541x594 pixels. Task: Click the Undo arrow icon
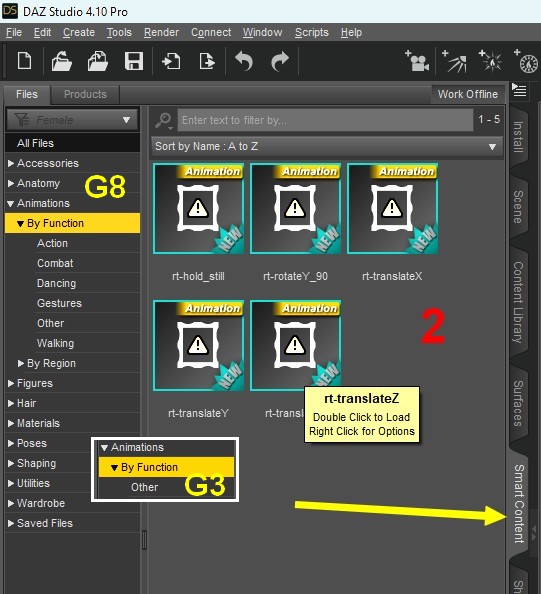click(244, 61)
